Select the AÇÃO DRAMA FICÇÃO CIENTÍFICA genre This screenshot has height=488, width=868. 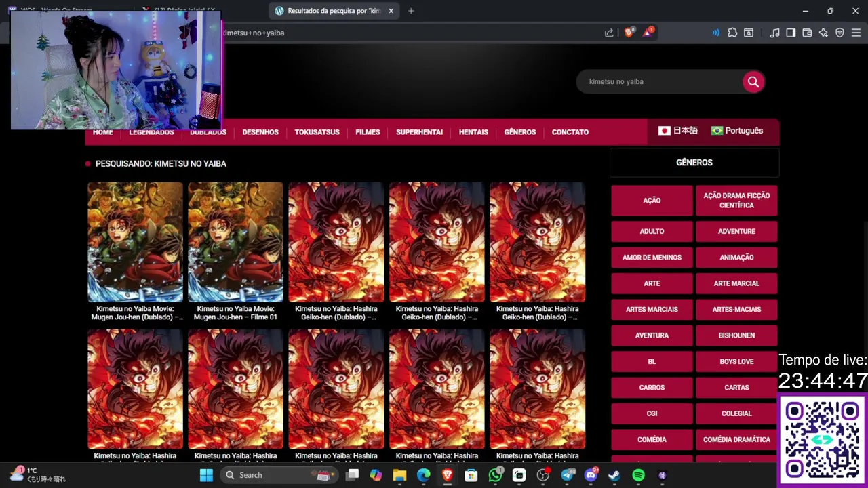pyautogui.click(x=736, y=201)
